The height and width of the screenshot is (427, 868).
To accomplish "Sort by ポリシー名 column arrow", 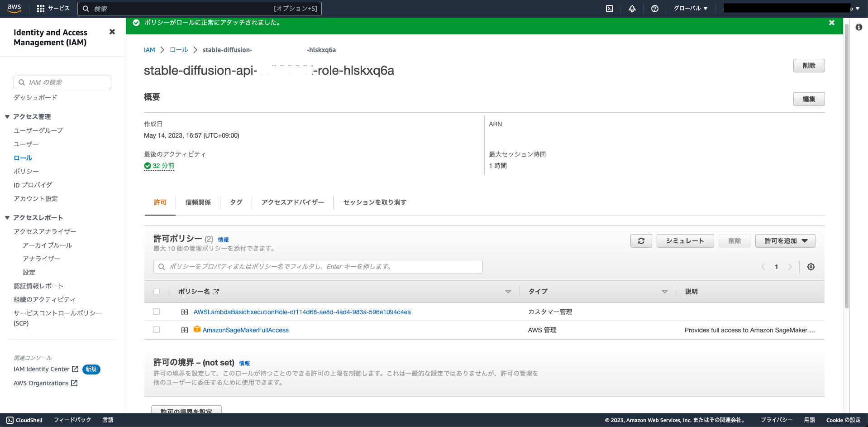I will coord(508,292).
